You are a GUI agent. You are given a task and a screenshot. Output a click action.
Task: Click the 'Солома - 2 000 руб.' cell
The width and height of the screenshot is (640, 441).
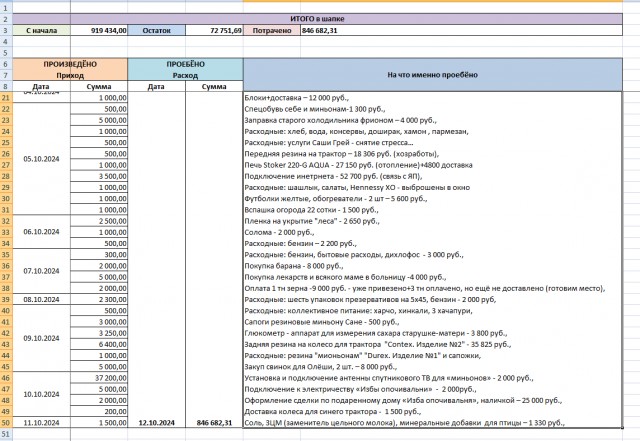433,232
